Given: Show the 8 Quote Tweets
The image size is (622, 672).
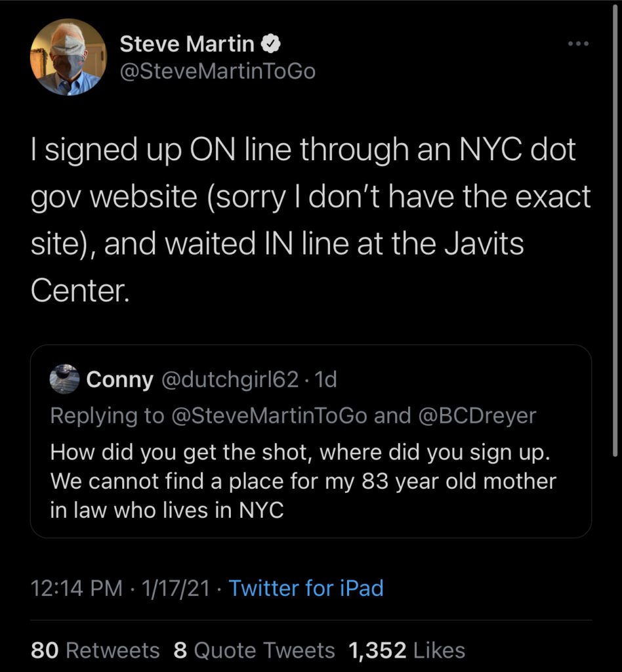Looking at the screenshot, I should click(x=254, y=650).
